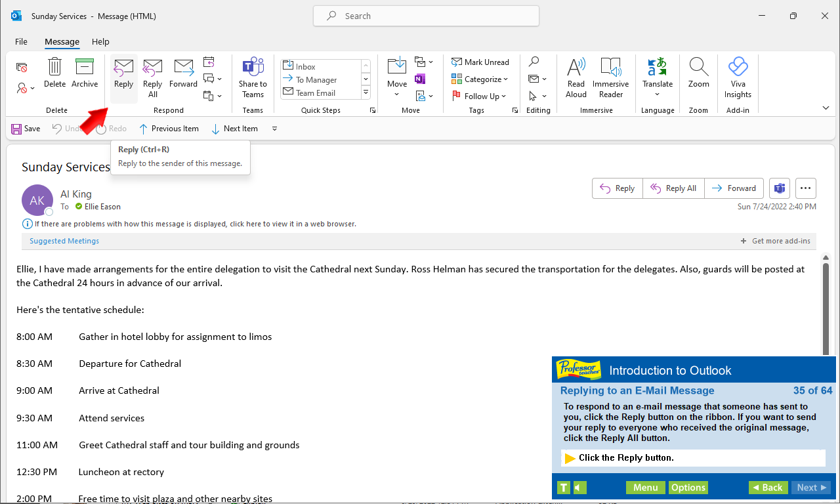
Task: Go to Previous Item
Action: click(x=169, y=129)
